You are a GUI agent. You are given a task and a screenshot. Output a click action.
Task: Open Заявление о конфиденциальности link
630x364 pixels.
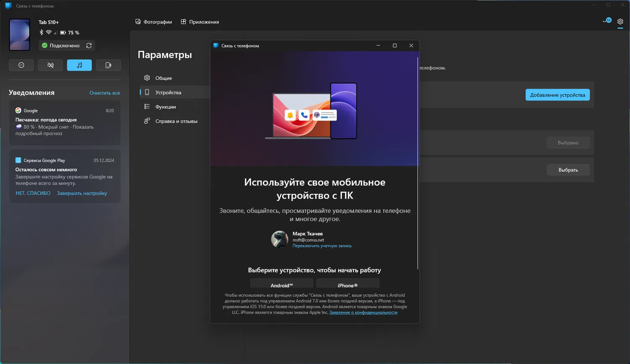click(x=363, y=312)
